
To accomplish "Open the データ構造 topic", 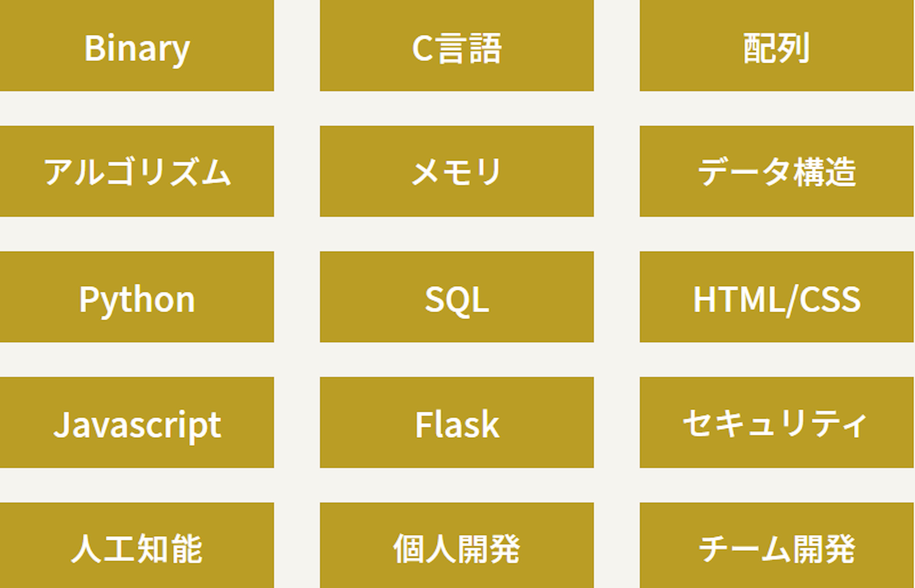I will coord(777,171).
